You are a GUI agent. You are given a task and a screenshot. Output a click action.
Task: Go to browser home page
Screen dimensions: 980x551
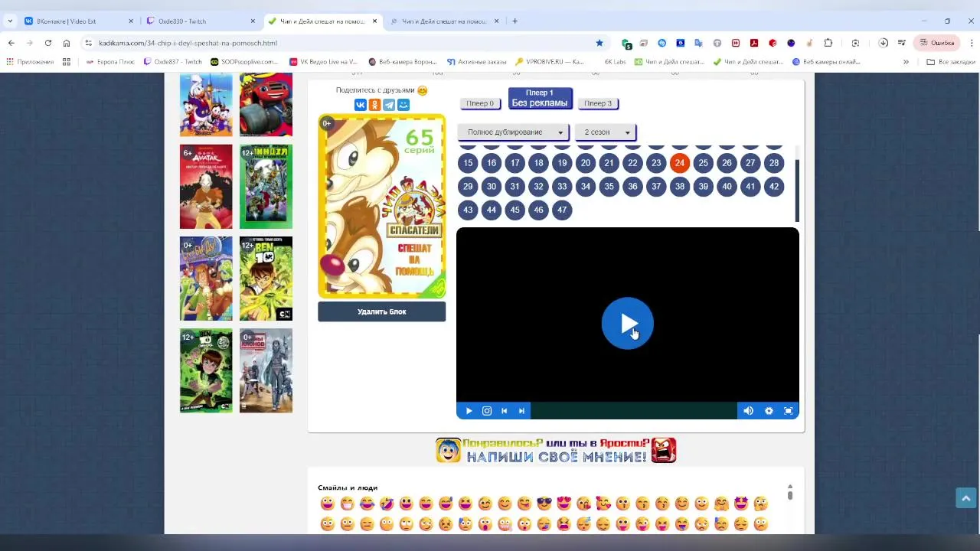[67, 43]
